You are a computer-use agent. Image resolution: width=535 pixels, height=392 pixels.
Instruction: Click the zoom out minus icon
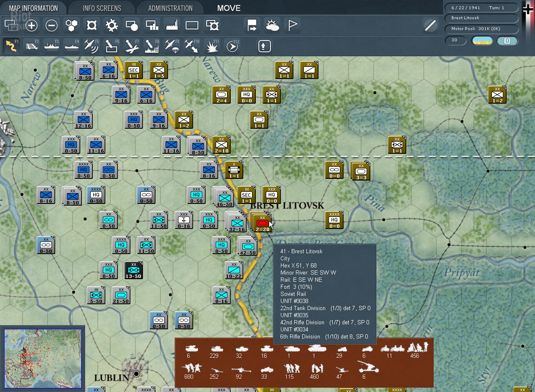[51, 25]
